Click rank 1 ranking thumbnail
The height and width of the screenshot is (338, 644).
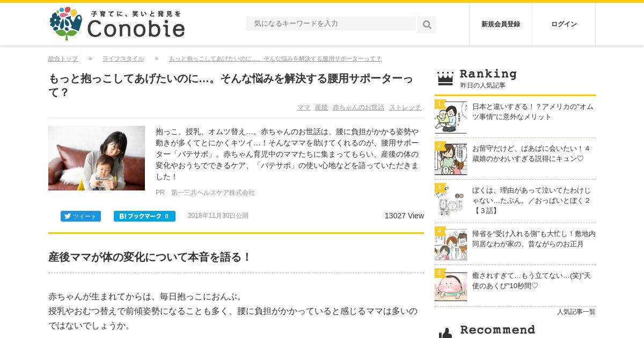click(x=451, y=117)
